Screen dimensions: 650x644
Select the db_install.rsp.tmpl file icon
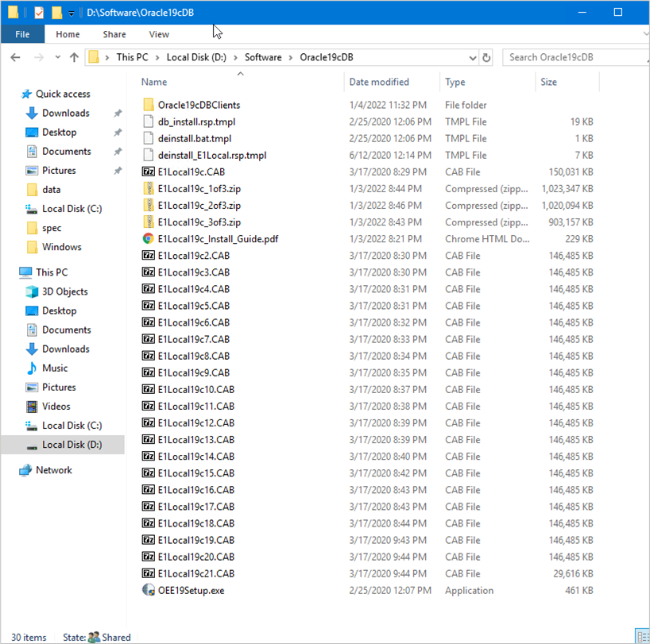[149, 121]
